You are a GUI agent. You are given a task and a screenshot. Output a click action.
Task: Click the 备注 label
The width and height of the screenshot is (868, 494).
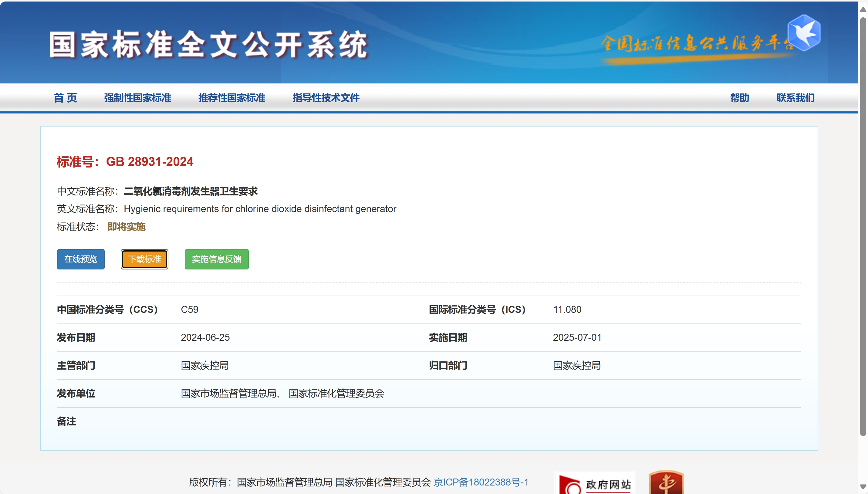[x=66, y=421]
